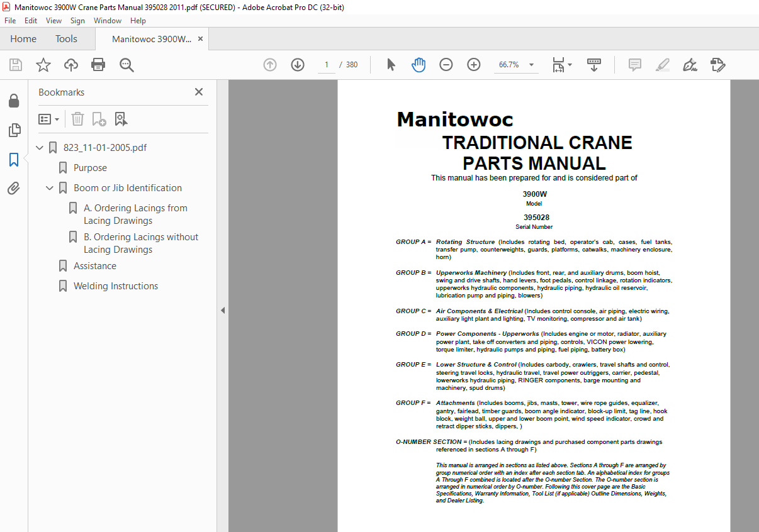Open the Sign document pen tool
This screenshot has width=759, height=532.
[x=690, y=65]
